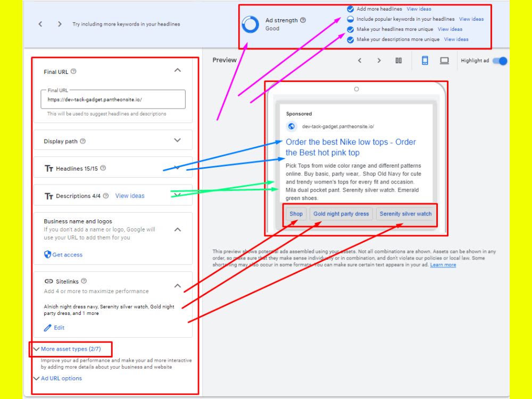Select the desktop device preview
This screenshot has height=399, width=532.
click(444, 61)
